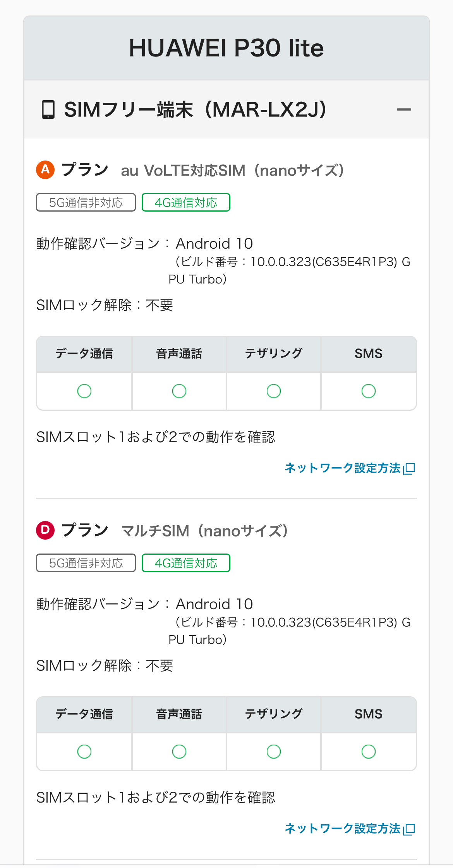Click A plan's データ通信 circle mark
Image resolution: width=453 pixels, height=868 pixels.
coord(84,391)
